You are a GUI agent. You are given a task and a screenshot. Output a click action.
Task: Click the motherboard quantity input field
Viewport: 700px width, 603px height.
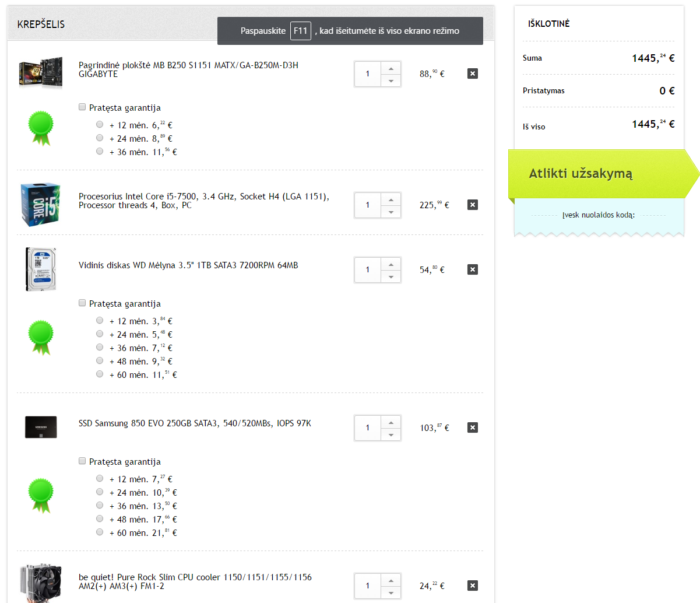pyautogui.click(x=368, y=74)
